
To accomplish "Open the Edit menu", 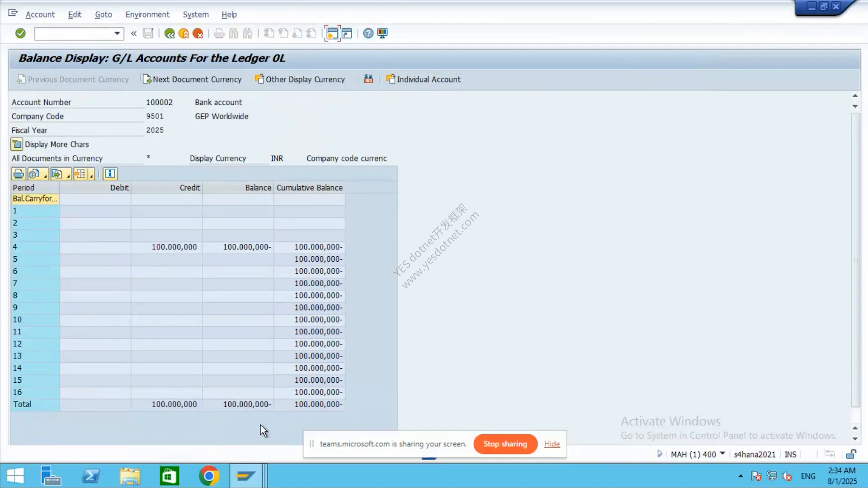I will pyautogui.click(x=75, y=14).
